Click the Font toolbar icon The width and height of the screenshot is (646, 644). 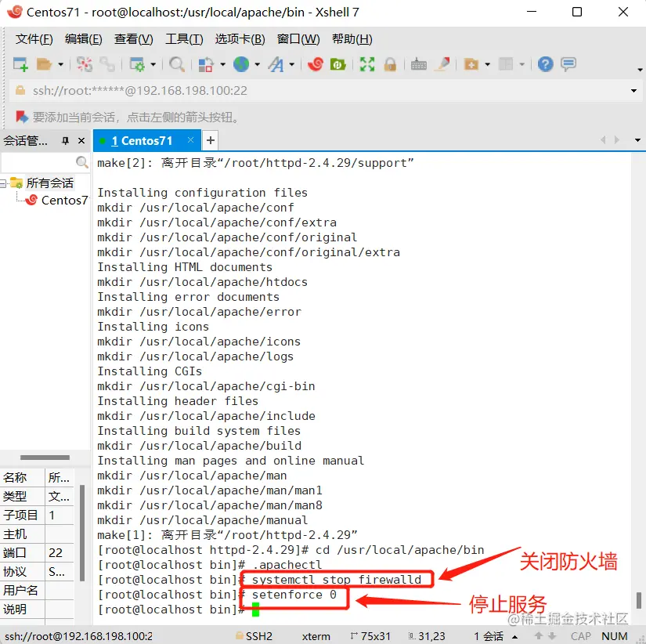tap(276, 64)
